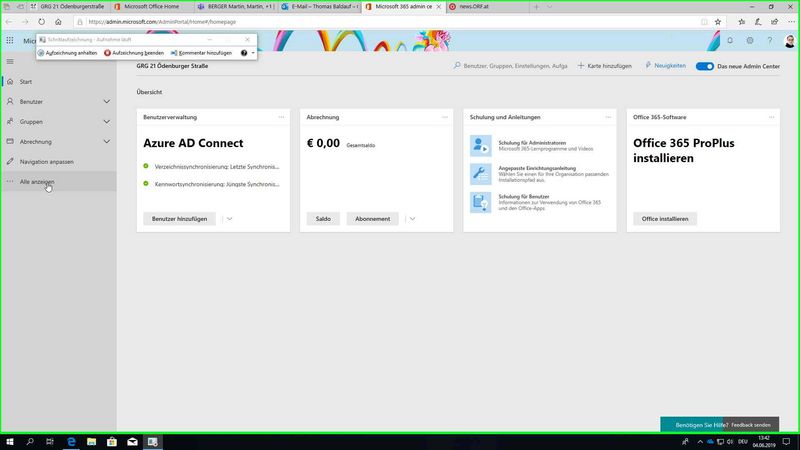This screenshot has height=450, width=800.
Task: Open a new browser tab
Action: tap(536, 7)
